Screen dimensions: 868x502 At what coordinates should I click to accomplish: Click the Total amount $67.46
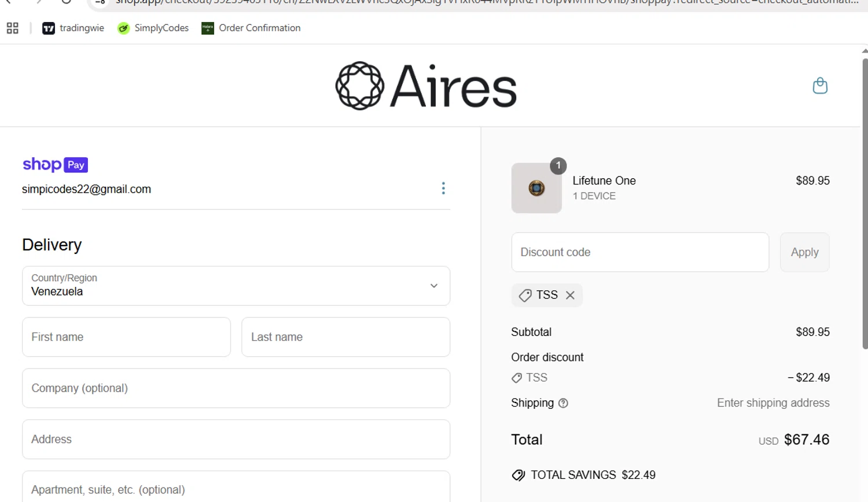click(x=807, y=440)
